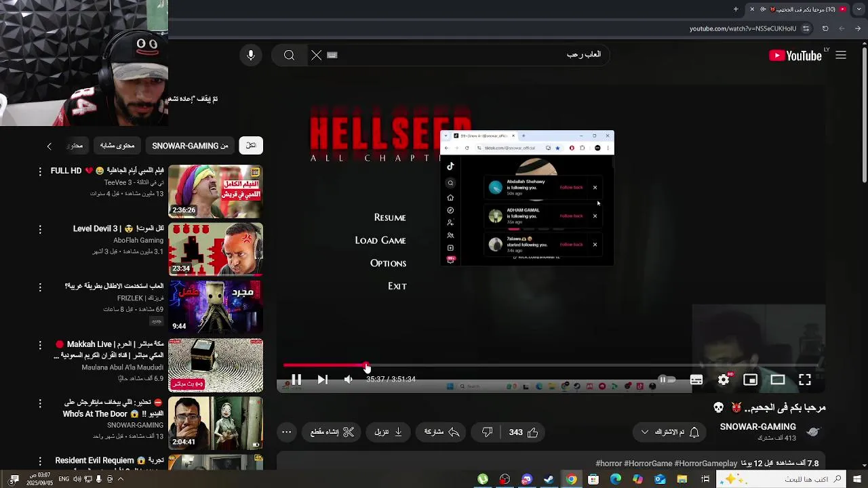
Task: Open the SNOWAR-GAMING channel name link
Action: [758, 427]
